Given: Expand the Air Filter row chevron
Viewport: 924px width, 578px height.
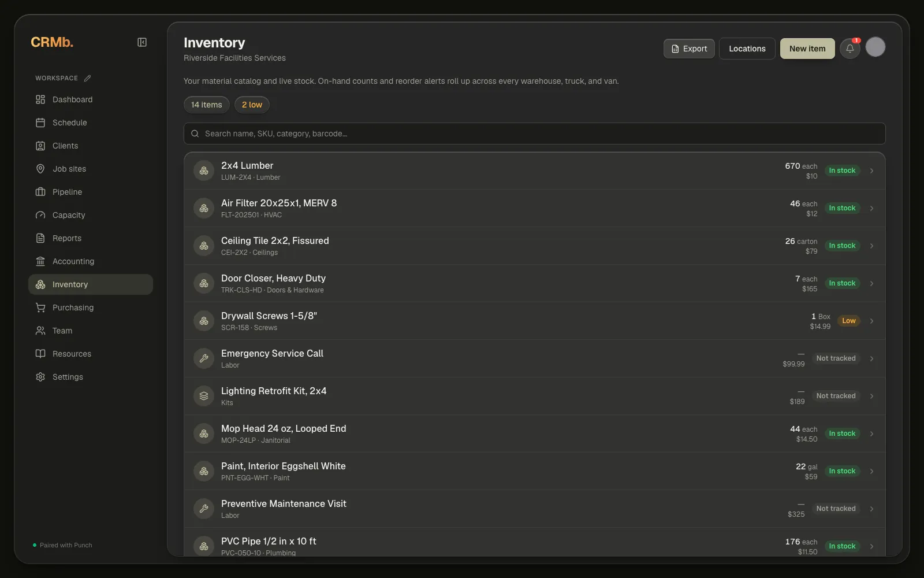Looking at the screenshot, I should 871,208.
